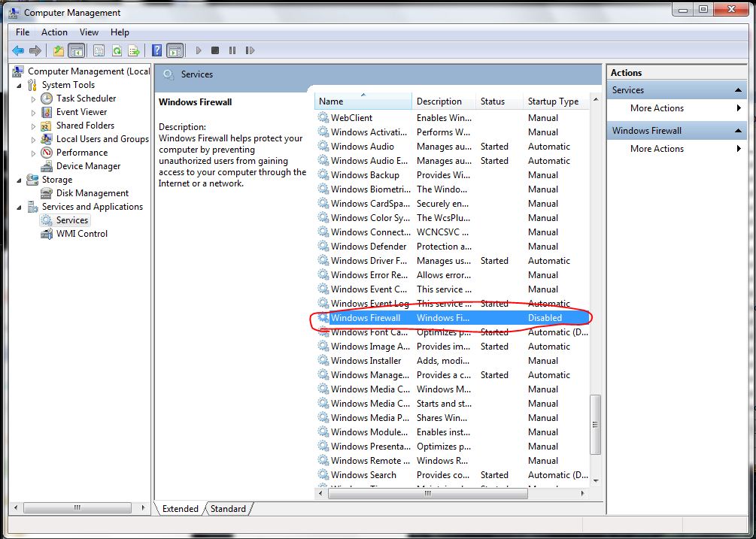This screenshot has height=539, width=756.
Task: Click the Windows Update-adjacent Windows Remote row
Action: click(x=452, y=461)
